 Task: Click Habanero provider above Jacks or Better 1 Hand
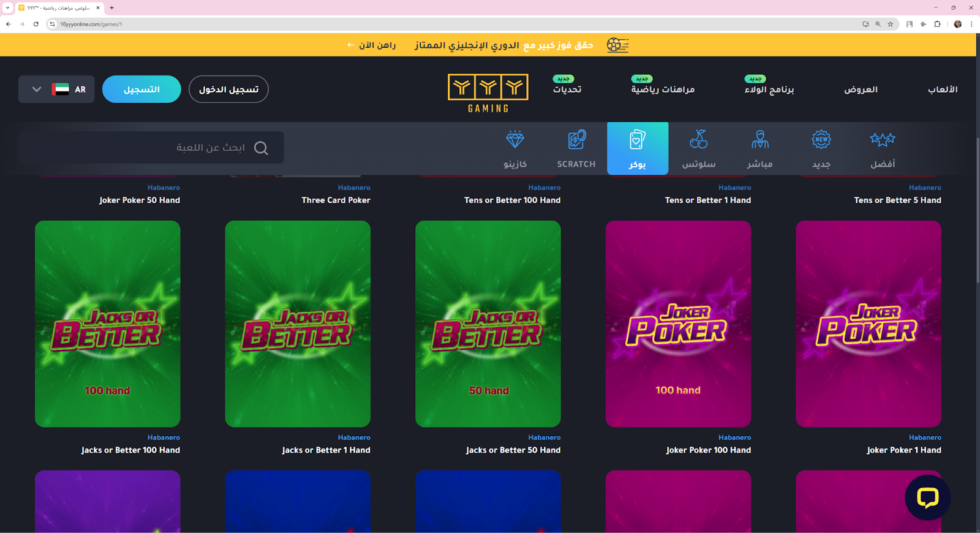pyautogui.click(x=354, y=437)
